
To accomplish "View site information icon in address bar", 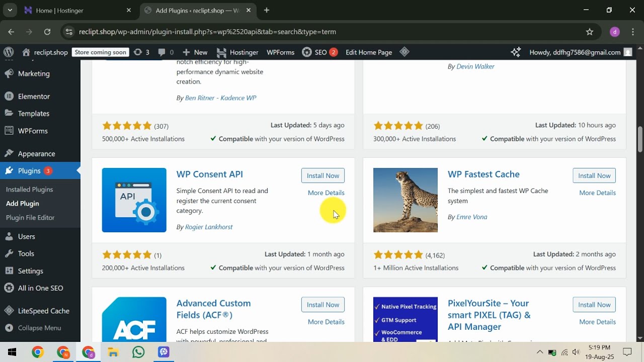I will tap(69, 32).
